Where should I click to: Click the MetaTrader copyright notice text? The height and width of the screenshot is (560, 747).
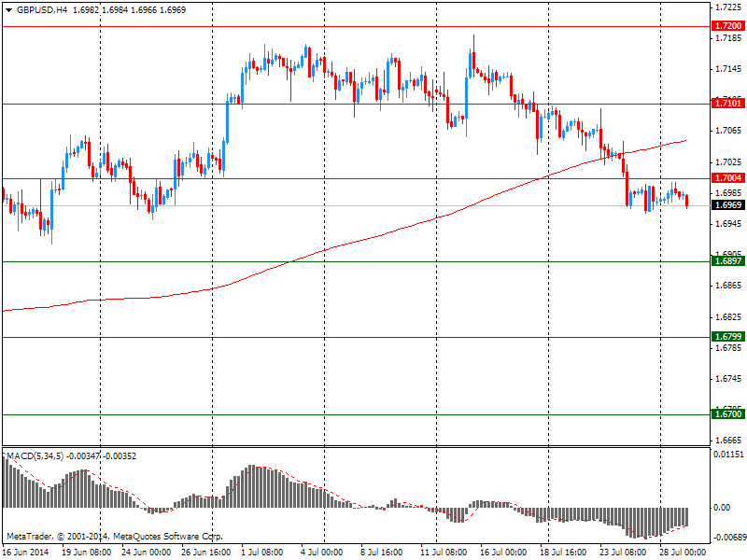click(x=115, y=537)
